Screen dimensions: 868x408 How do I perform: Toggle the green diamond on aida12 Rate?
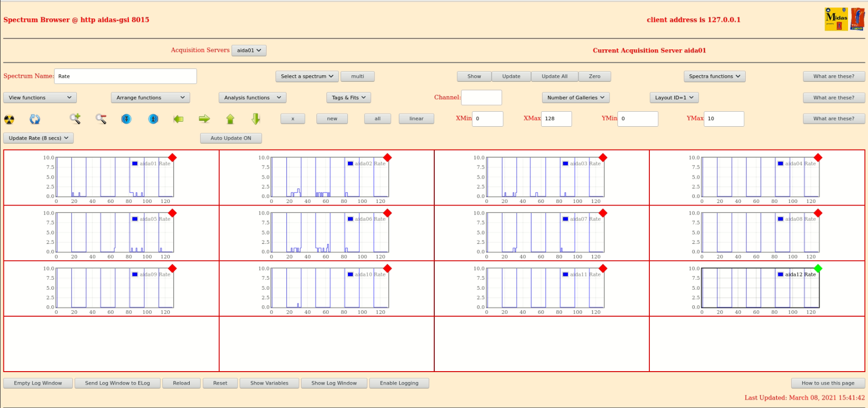pyautogui.click(x=818, y=268)
